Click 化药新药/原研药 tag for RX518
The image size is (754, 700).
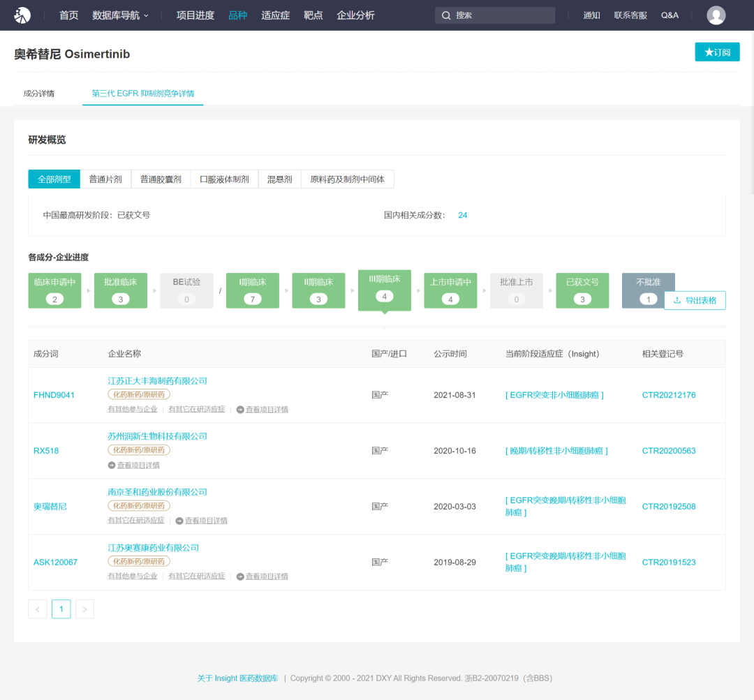point(139,450)
